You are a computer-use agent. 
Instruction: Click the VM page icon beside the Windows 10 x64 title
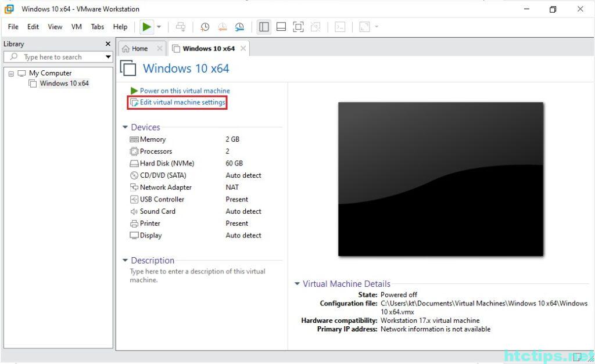(128, 69)
